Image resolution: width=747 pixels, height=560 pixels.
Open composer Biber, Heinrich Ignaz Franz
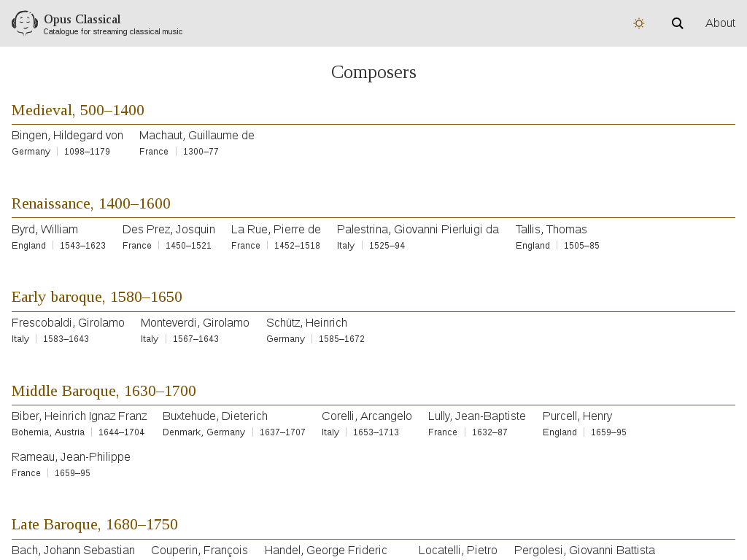point(79,416)
